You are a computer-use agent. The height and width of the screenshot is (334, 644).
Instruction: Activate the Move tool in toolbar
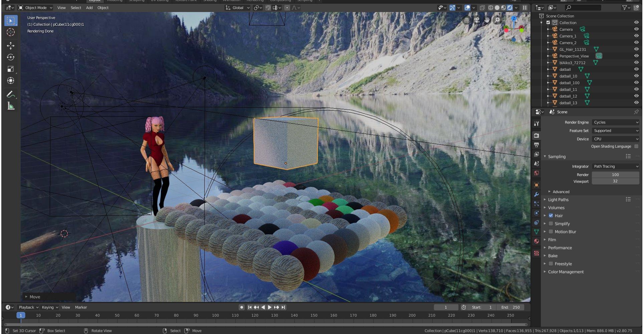pyautogui.click(x=11, y=46)
